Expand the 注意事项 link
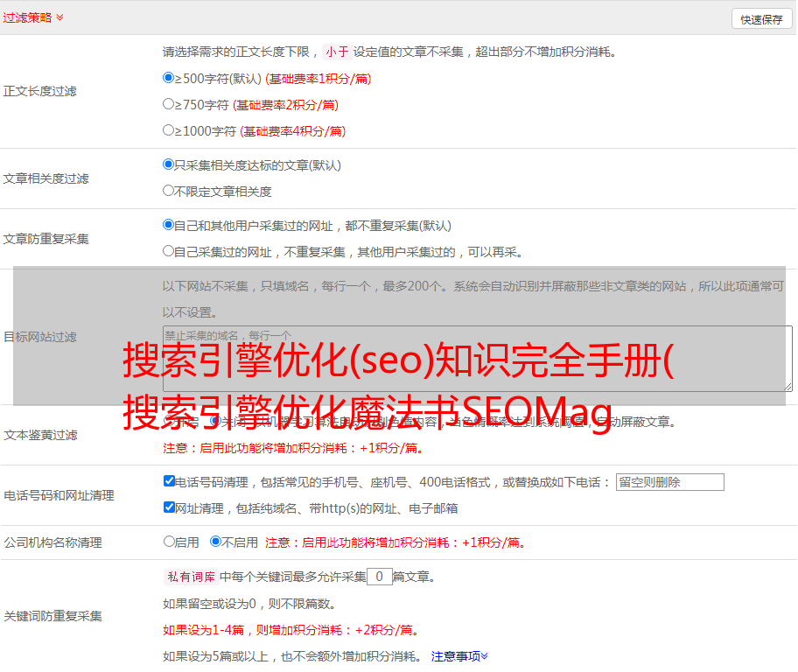798x672 pixels. click(459, 656)
